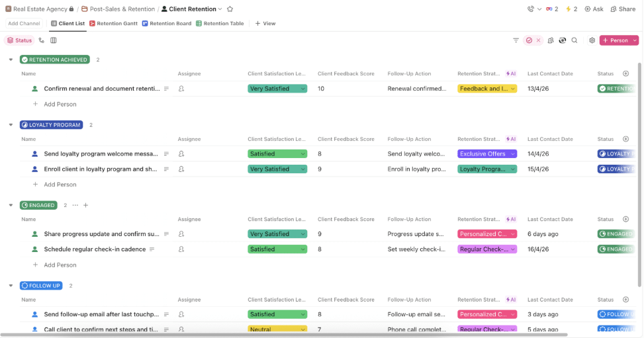
Task: Open Loyalty Progra... strategy dropdown
Action: click(x=487, y=169)
